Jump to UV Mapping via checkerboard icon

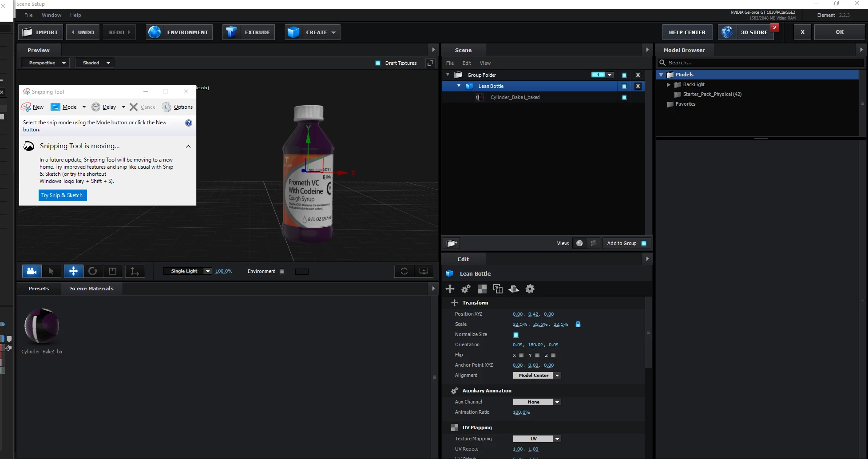click(482, 289)
